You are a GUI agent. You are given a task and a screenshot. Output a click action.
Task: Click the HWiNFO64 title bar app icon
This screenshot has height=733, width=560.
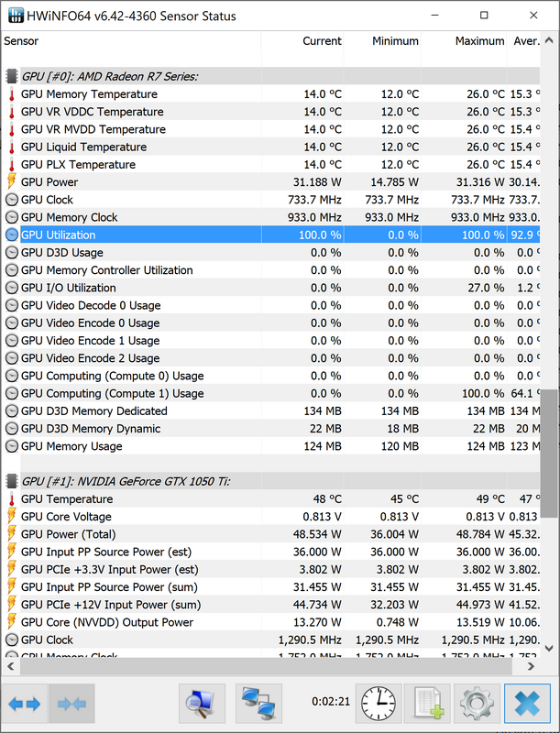pyautogui.click(x=16, y=16)
